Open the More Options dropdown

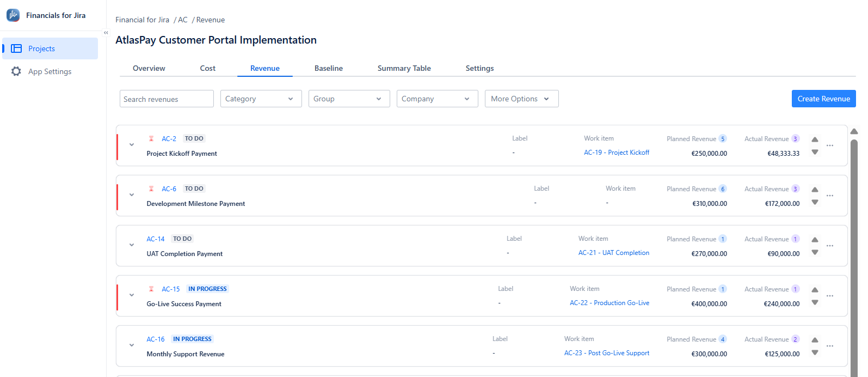pyautogui.click(x=522, y=99)
